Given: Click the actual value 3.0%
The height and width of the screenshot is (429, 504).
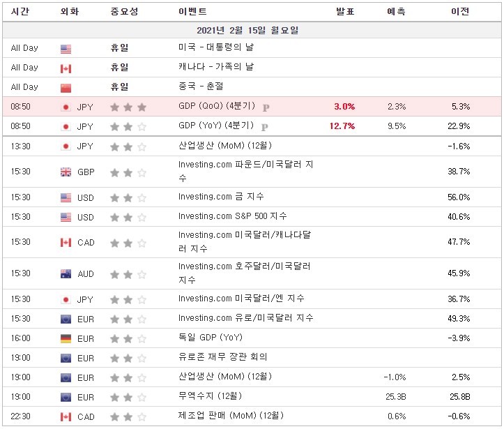Looking at the screenshot, I should click(x=344, y=107).
